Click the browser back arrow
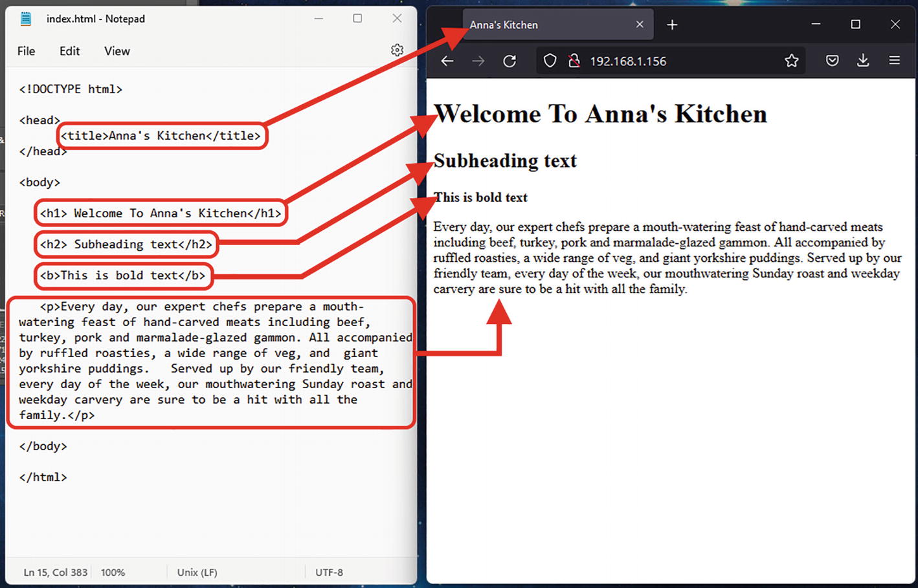Viewport: 918px width, 588px height. (x=447, y=61)
